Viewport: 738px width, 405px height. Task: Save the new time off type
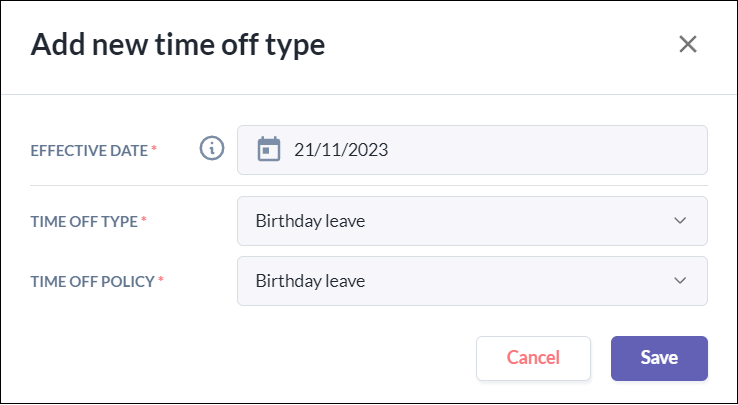(x=659, y=358)
